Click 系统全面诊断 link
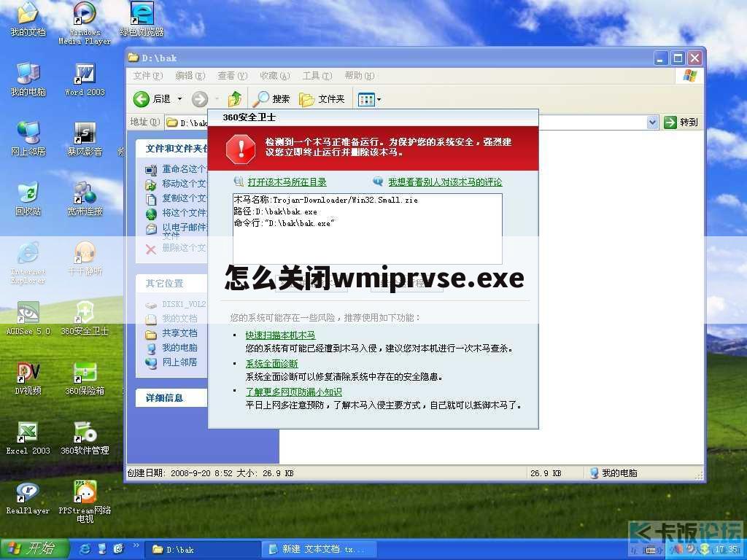Image resolution: width=747 pixels, height=560 pixels. [x=271, y=364]
